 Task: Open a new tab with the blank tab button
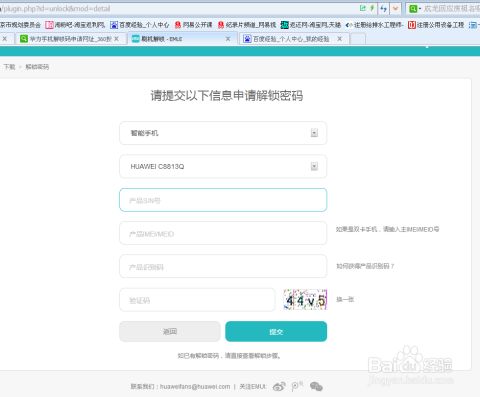(x=358, y=39)
